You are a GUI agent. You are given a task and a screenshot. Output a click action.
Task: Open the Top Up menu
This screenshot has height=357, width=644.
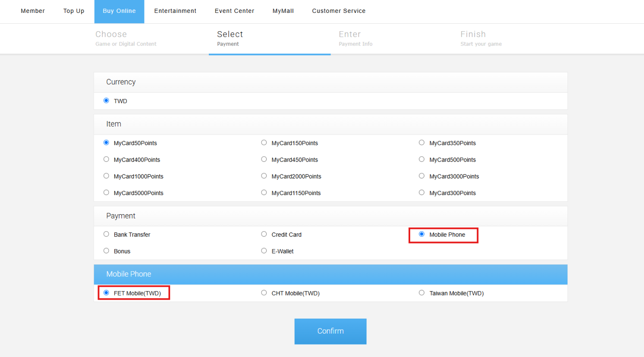coord(74,11)
